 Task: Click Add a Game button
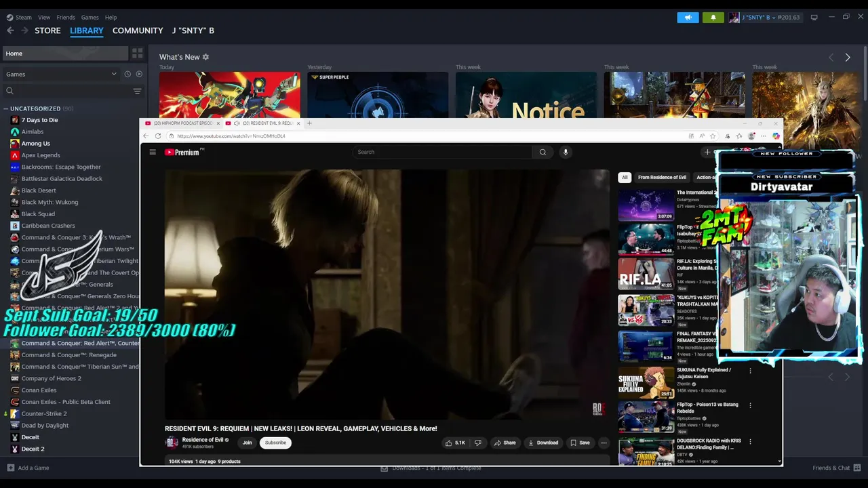[28, 468]
